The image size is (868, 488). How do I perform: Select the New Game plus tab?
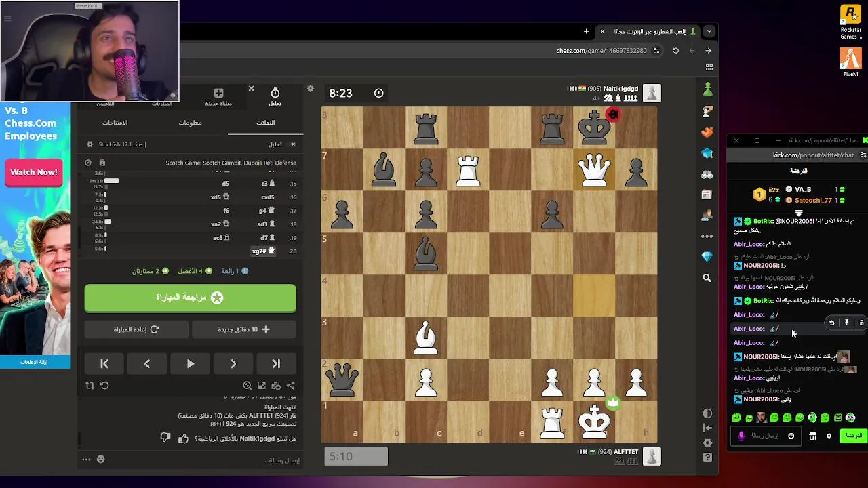[218, 96]
